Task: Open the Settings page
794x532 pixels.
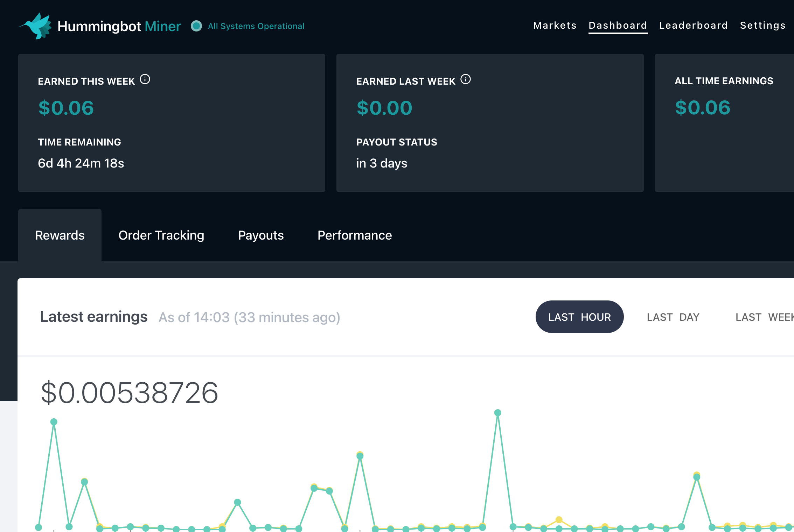Action: pos(762,25)
